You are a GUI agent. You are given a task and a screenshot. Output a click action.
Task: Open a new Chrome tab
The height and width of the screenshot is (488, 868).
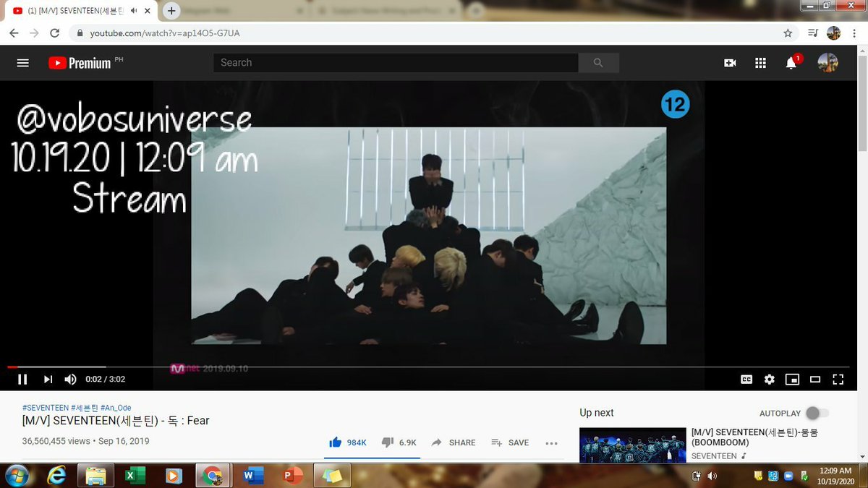[171, 11]
